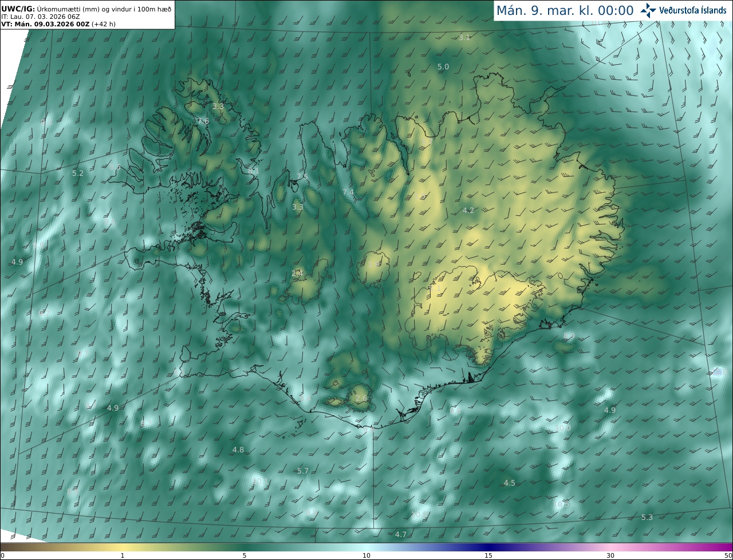The image size is (733, 560).
Task: Click the '5' tick label on the color scale
Action: coord(245,555)
